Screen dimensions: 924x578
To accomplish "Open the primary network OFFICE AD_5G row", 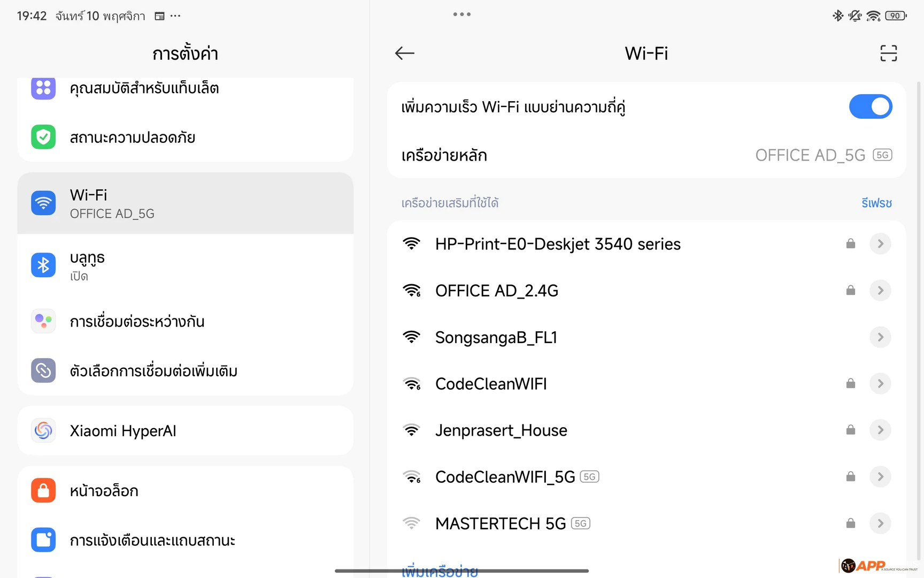I will 646,155.
